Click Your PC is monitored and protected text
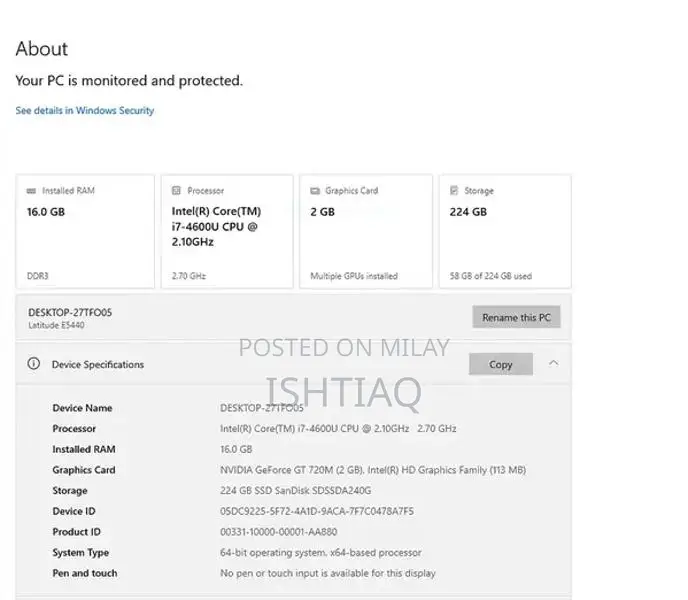 tap(129, 80)
